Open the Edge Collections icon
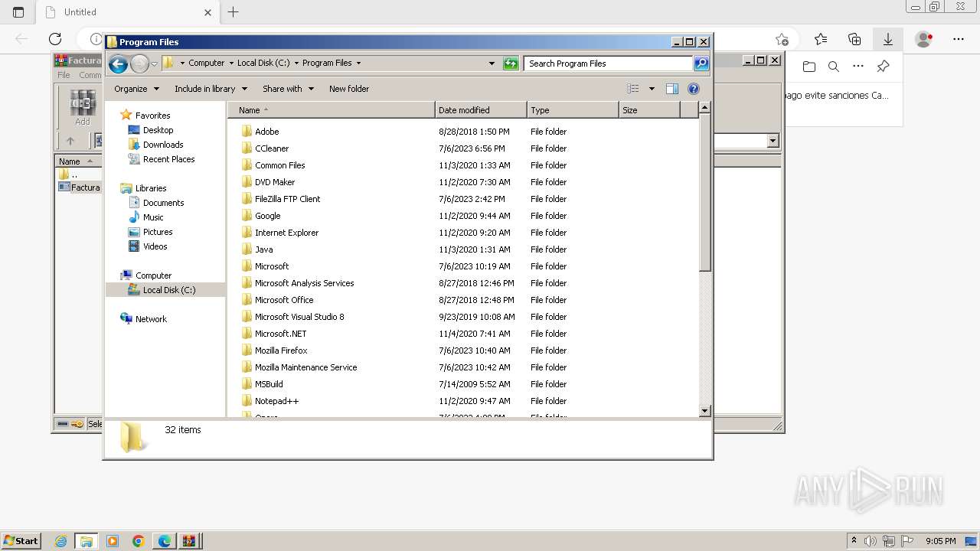Screen dimensions: 980x551 854,39
